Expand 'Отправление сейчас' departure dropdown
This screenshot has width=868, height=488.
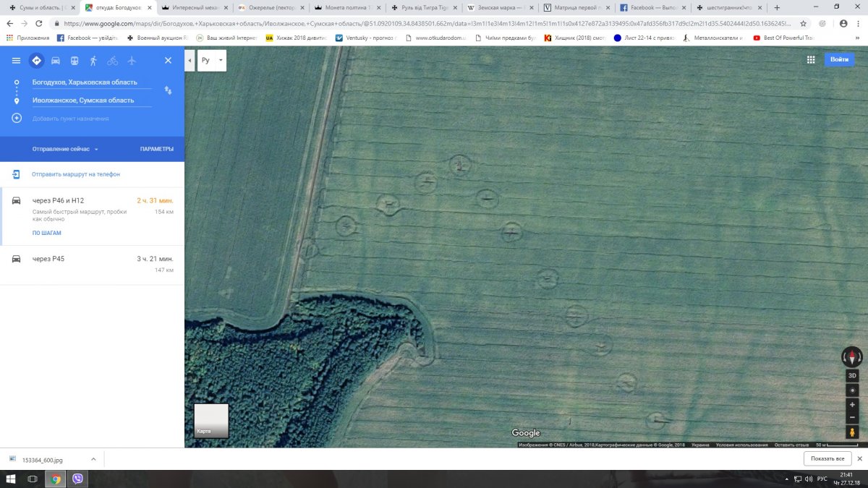tap(65, 149)
